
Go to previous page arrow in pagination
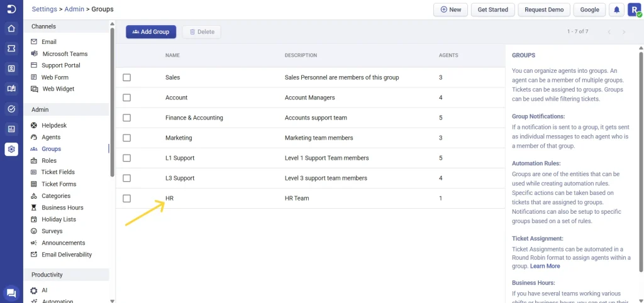[609, 31]
